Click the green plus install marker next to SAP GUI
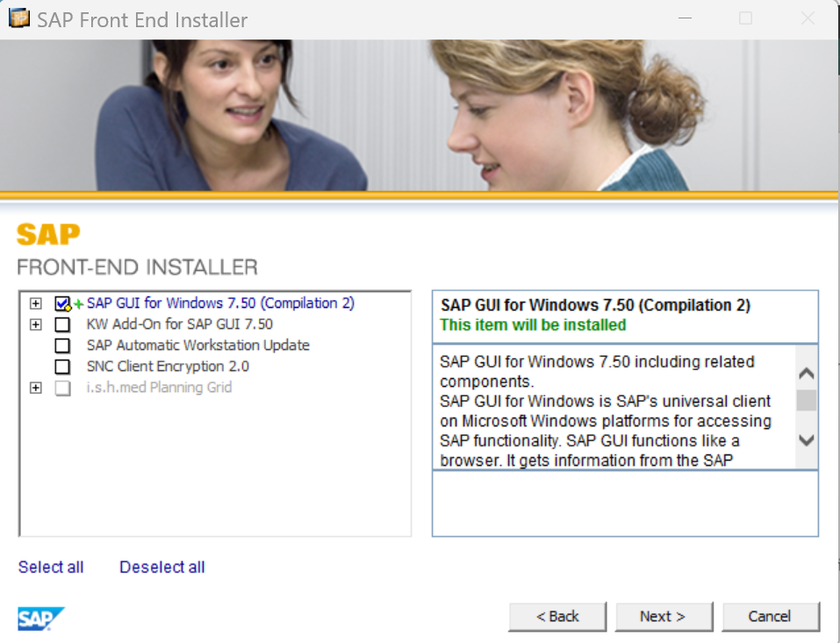This screenshot has width=840, height=643. 78,304
